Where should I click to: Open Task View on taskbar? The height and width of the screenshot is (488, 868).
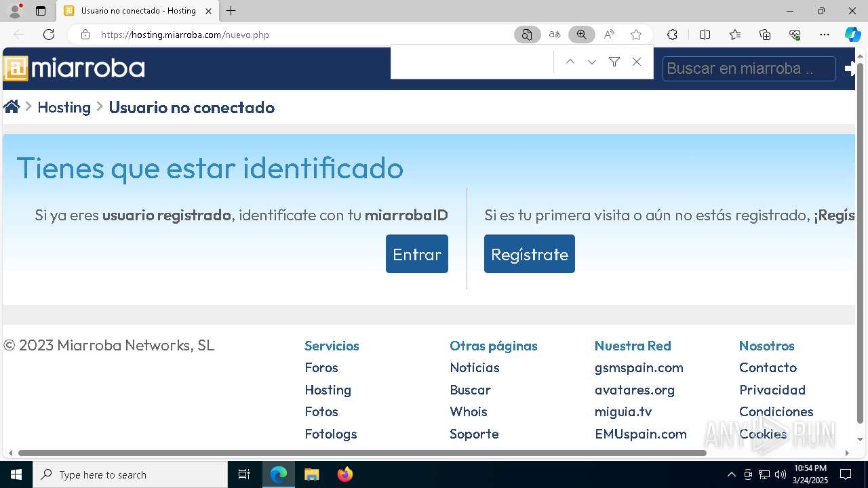click(244, 474)
